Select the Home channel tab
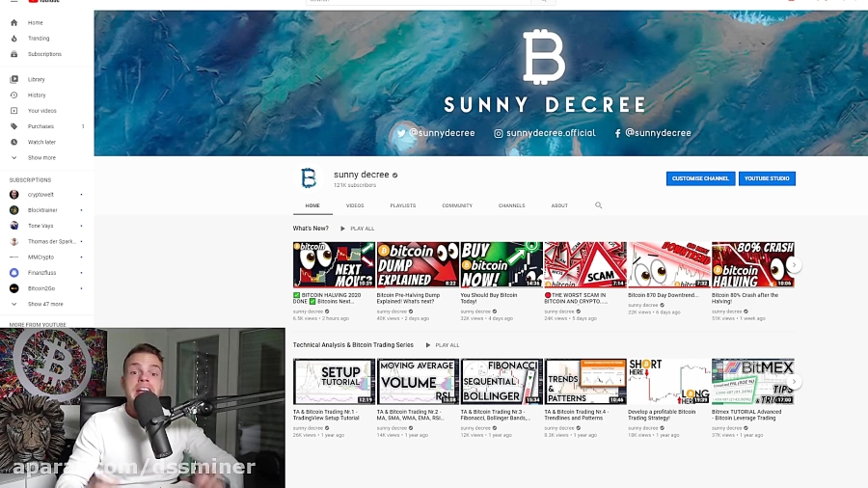 coord(312,205)
